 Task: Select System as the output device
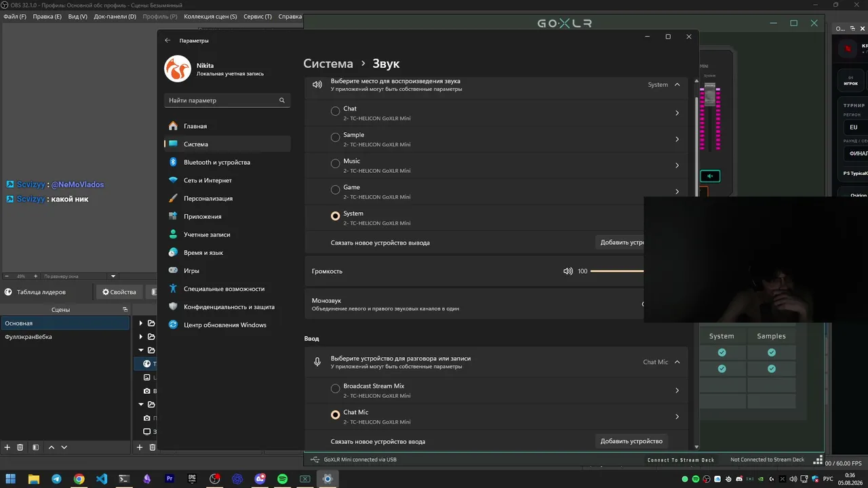[335, 216]
